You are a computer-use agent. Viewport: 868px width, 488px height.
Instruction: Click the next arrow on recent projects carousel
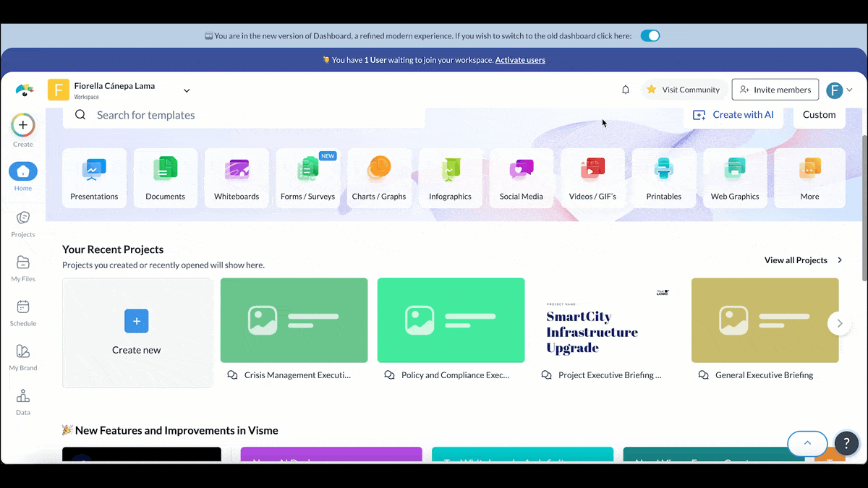tap(839, 323)
